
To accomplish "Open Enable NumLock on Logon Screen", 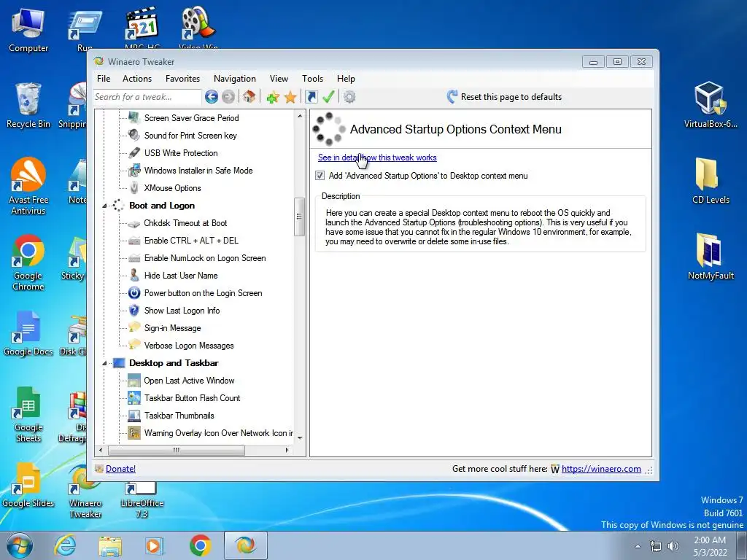I will point(205,258).
